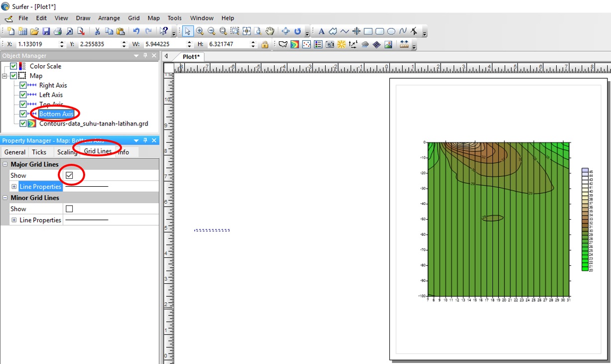This screenshot has width=611, height=364.
Task: Click the context help pointer icon
Action: pos(164,31)
